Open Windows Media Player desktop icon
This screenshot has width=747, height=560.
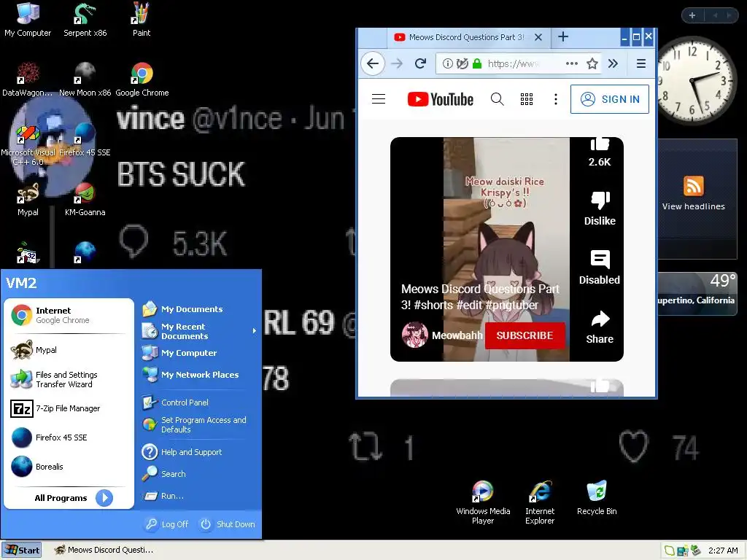point(483,502)
